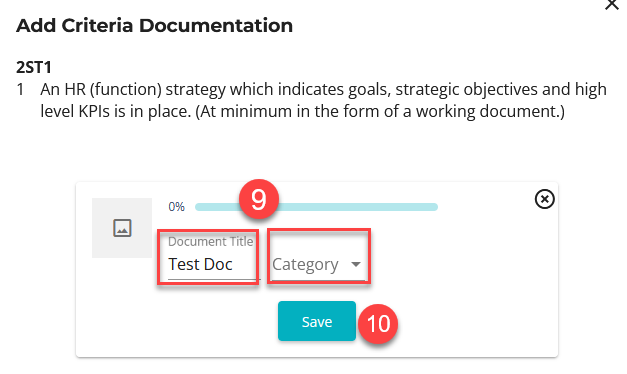Click the Category dropdown arrow

tap(355, 264)
